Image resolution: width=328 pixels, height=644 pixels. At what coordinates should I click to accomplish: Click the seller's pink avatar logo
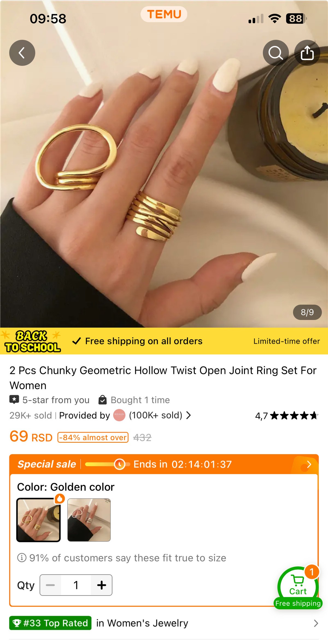(x=119, y=415)
